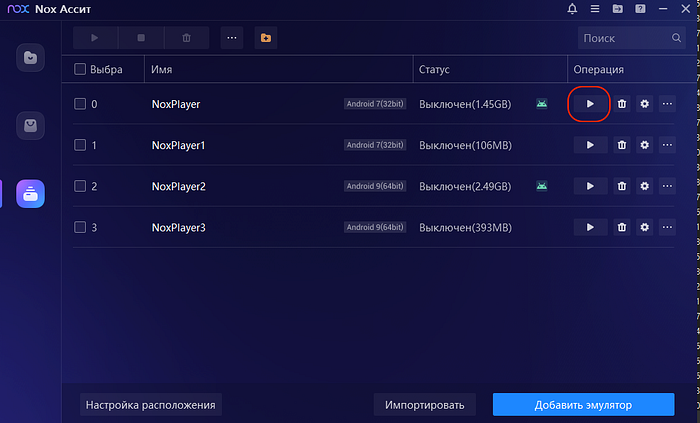This screenshot has width=700, height=423.
Task: Check the box for instance 2 NoxPlayer2
Action: pos(80,186)
